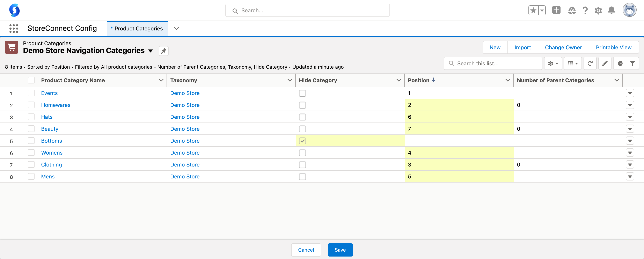Check the select-all rows checkbox
The height and width of the screenshot is (259, 644).
click(x=31, y=80)
